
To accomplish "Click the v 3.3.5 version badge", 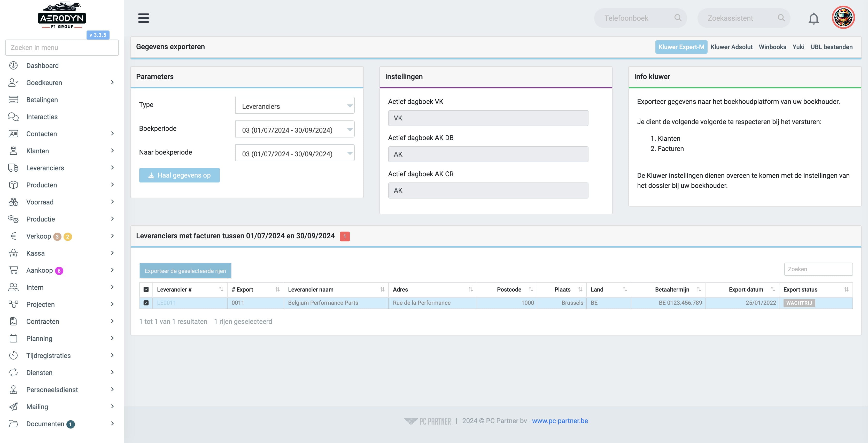I will click(x=98, y=35).
